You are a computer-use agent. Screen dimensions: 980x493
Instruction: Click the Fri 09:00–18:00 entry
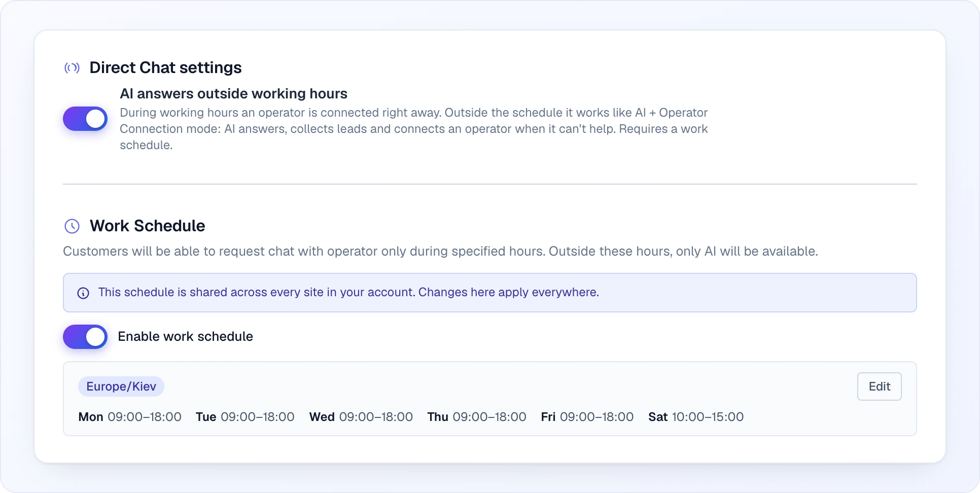tap(587, 417)
